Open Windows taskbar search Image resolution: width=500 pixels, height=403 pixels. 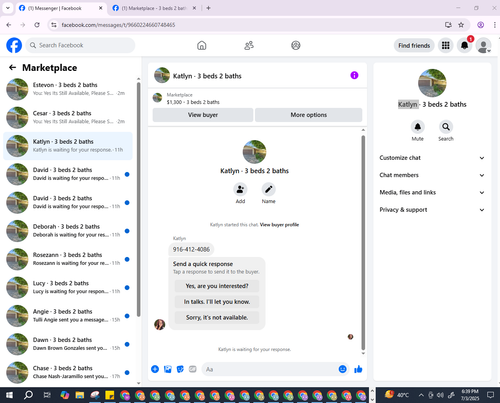pyautogui.click(x=28, y=395)
